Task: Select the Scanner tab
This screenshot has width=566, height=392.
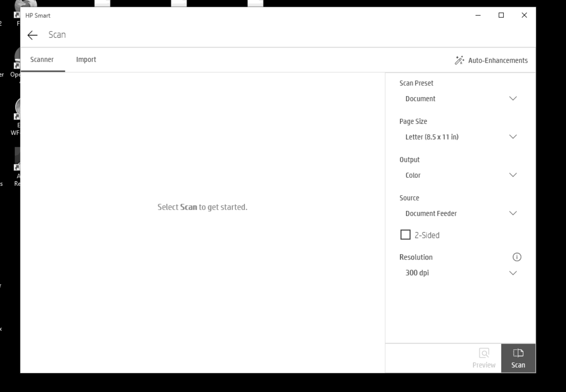Action: point(42,60)
